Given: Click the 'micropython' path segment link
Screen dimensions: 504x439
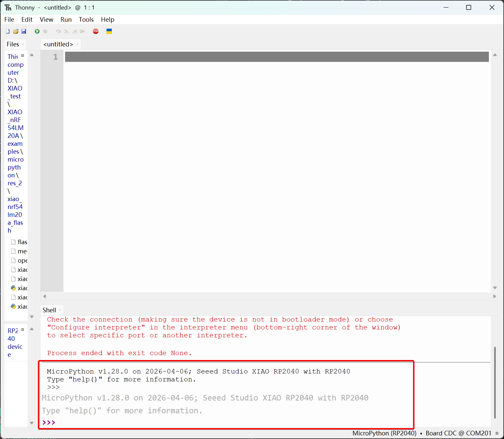Looking at the screenshot, I should tap(15, 167).
